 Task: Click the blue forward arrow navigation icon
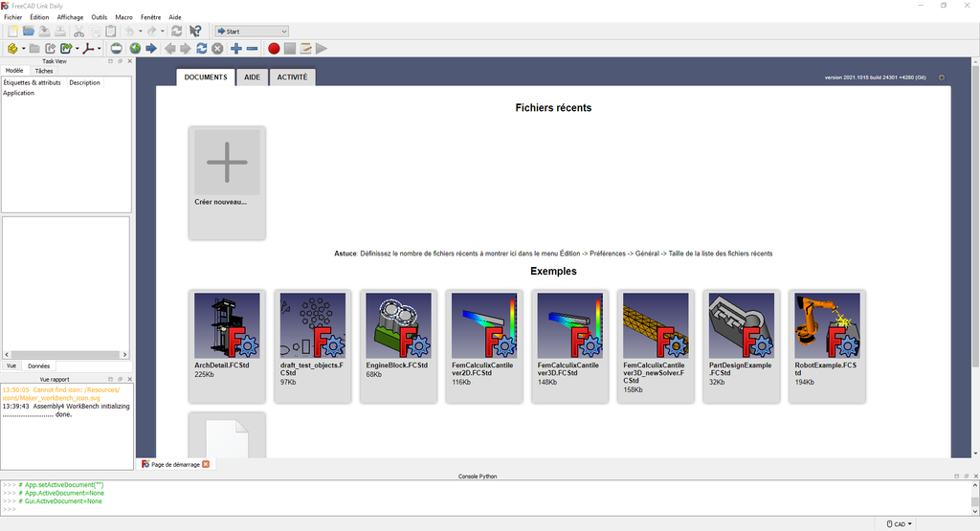[x=151, y=48]
